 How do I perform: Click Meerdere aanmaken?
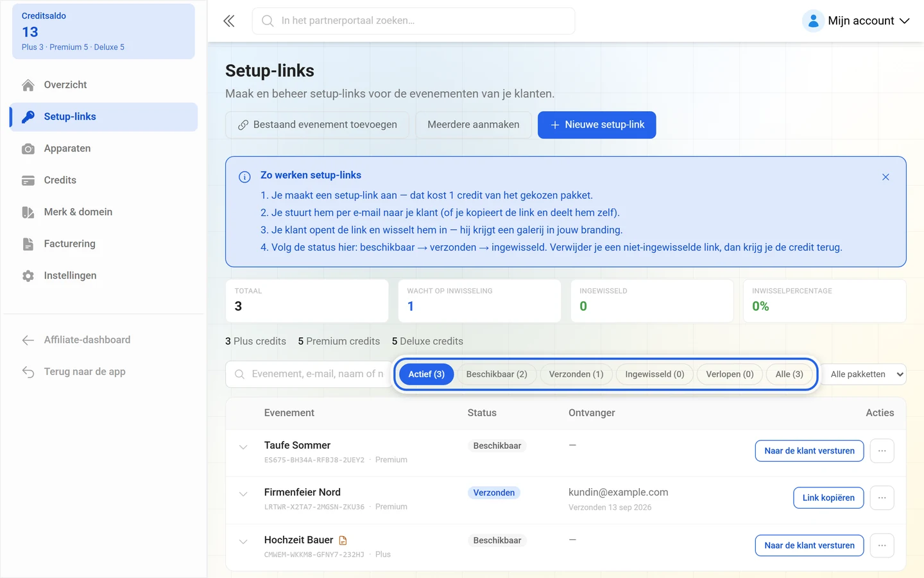click(474, 125)
